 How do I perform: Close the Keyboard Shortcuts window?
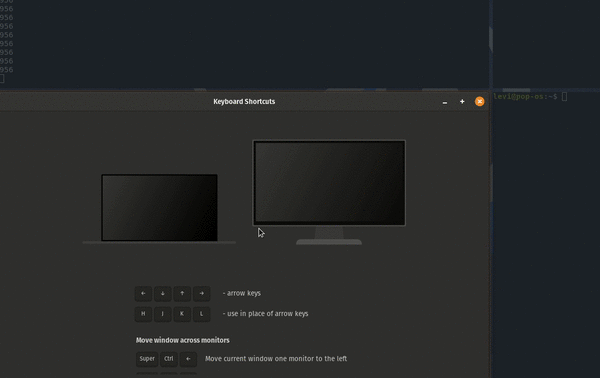tap(479, 101)
